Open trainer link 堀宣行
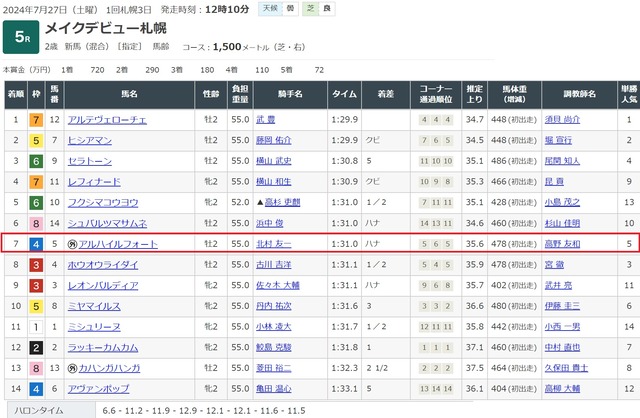 coord(558,140)
